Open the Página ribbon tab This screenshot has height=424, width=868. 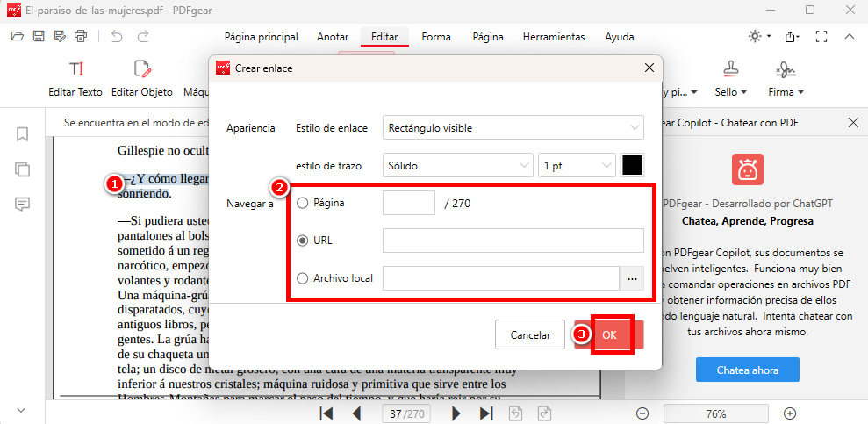(x=488, y=37)
